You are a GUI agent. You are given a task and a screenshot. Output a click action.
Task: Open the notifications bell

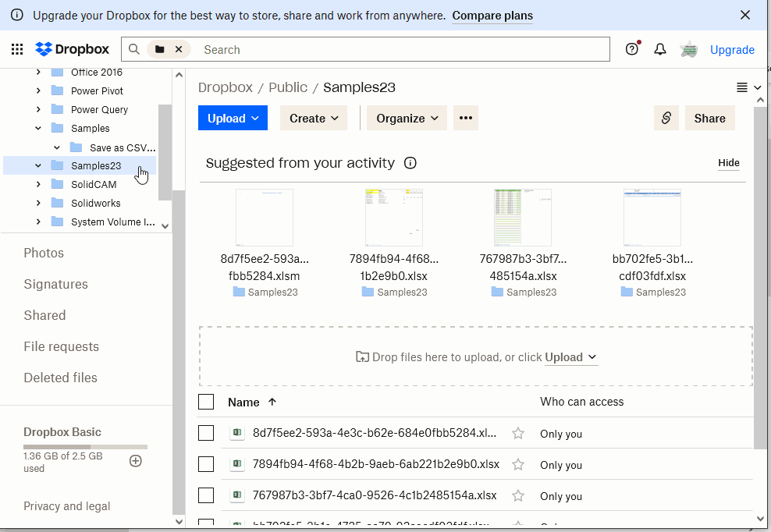coord(660,49)
